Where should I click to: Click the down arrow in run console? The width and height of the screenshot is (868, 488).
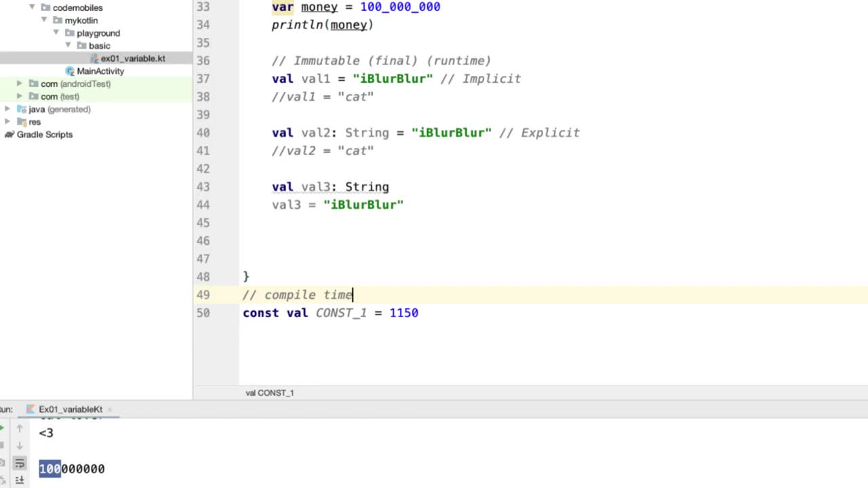pyautogui.click(x=19, y=445)
